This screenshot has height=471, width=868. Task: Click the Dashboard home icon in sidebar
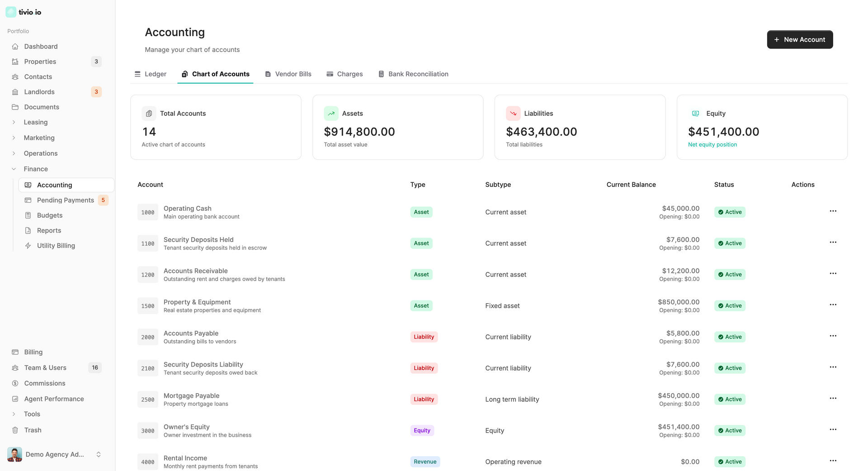pos(15,47)
